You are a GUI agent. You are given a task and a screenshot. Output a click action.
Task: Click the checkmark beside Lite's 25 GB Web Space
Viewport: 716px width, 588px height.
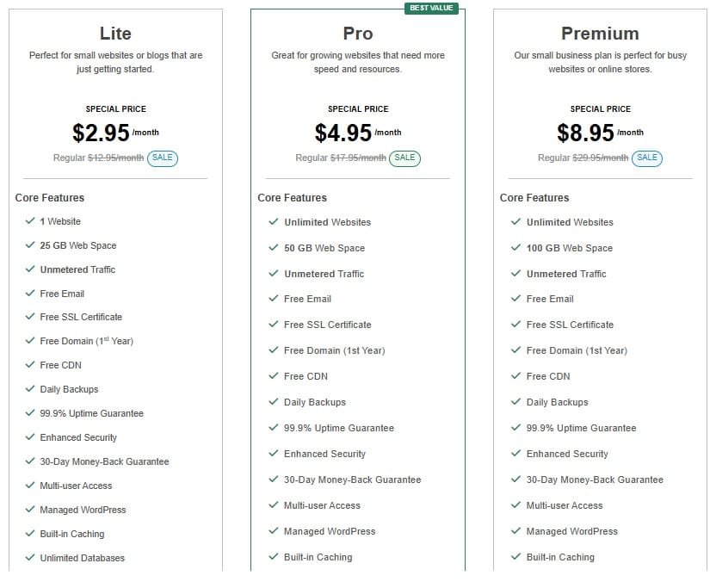30,245
